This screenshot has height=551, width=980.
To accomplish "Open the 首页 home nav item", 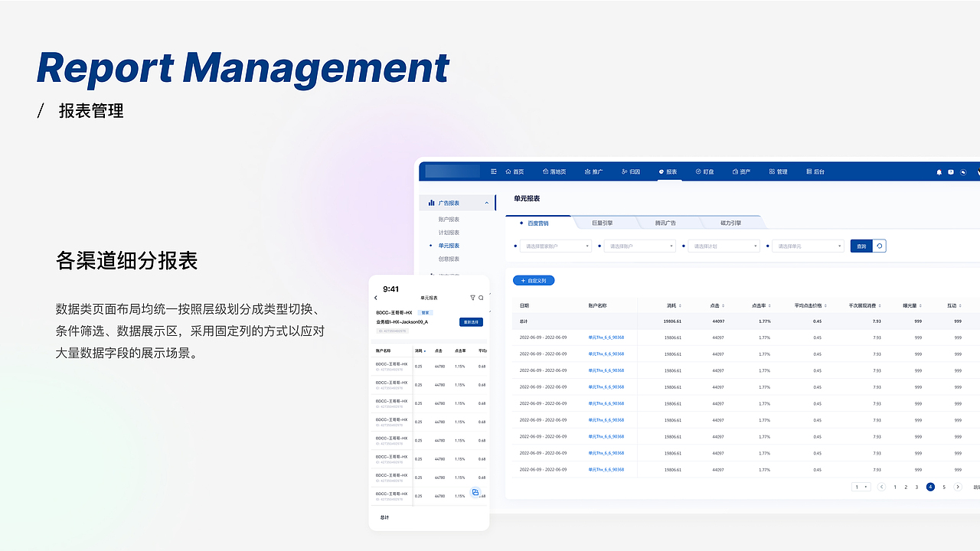I will tap(514, 171).
